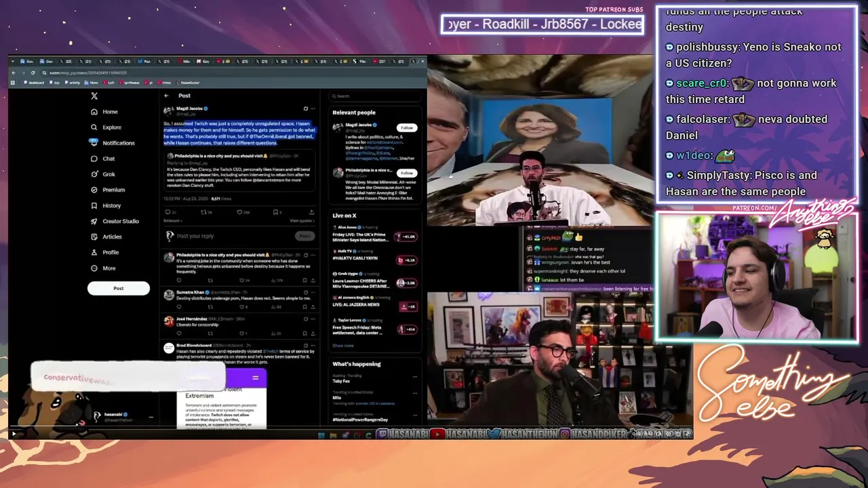Click the Search box on X
Image resolution: width=868 pixels, height=488 pixels.
(375, 96)
